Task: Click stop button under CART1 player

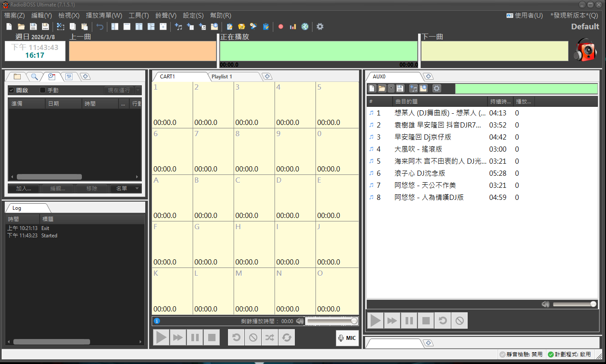Action: point(212,337)
